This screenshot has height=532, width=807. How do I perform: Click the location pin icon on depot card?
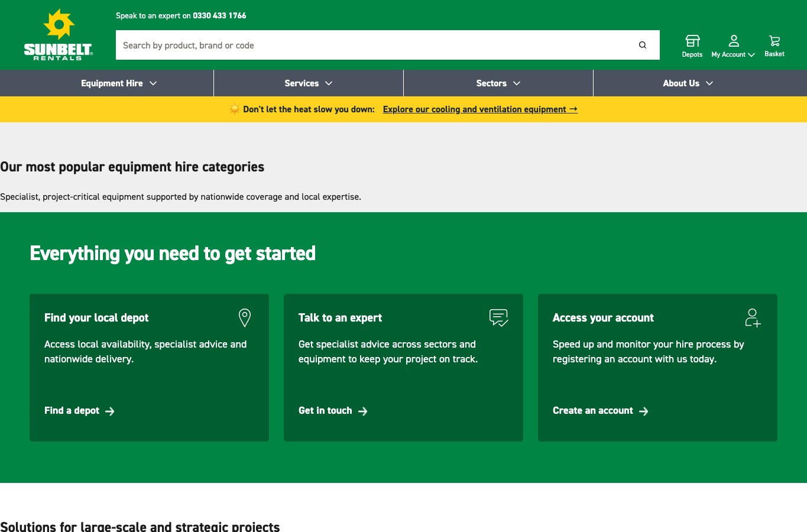[245, 317]
